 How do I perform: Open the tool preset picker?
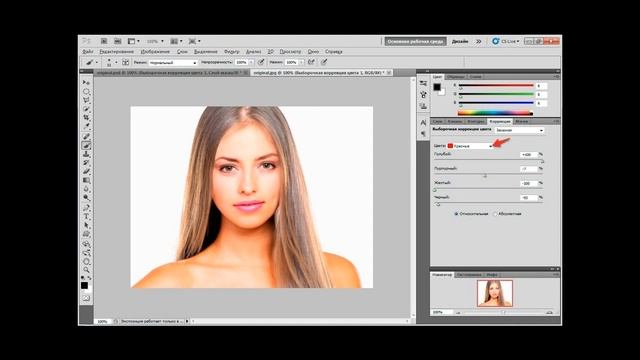pyautogui.click(x=91, y=62)
